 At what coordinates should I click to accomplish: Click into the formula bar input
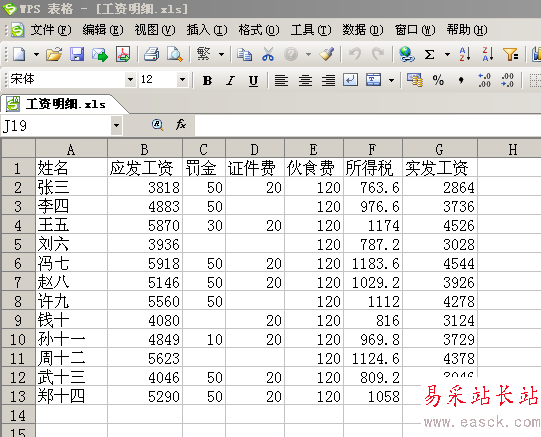(368, 125)
